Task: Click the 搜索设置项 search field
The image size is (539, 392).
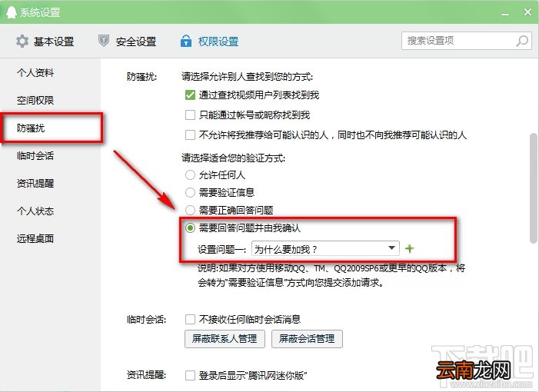Action: pos(467,41)
